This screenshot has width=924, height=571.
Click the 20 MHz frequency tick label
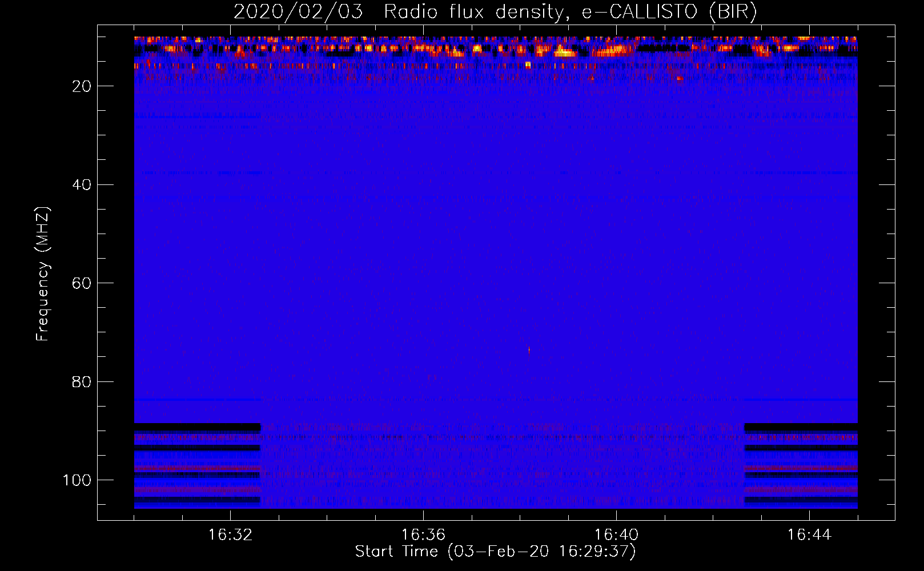pyautogui.click(x=82, y=86)
